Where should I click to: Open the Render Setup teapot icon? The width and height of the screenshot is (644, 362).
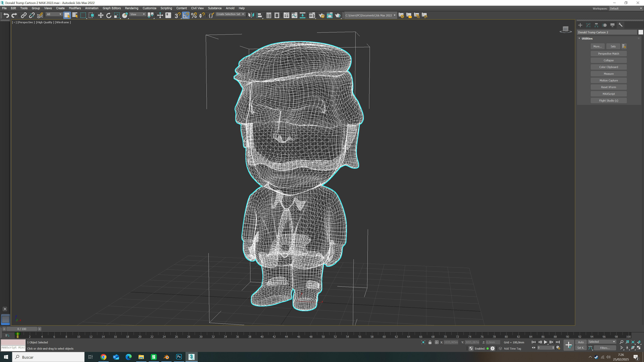[x=321, y=15]
